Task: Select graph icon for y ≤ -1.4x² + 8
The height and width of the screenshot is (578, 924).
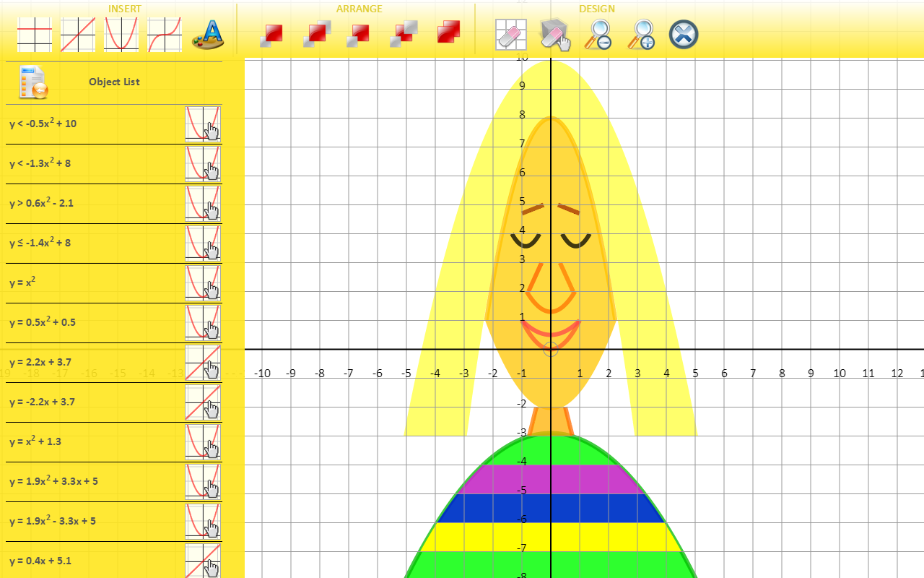Action: pyautogui.click(x=203, y=243)
